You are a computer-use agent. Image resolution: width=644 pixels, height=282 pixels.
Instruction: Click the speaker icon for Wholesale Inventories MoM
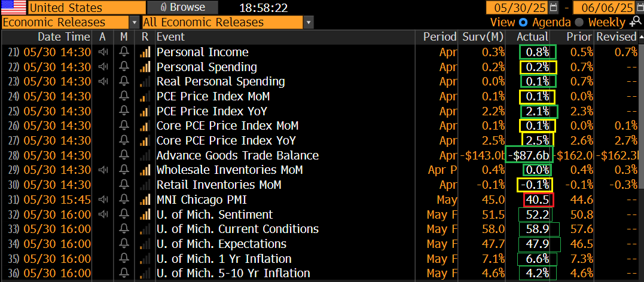click(103, 170)
